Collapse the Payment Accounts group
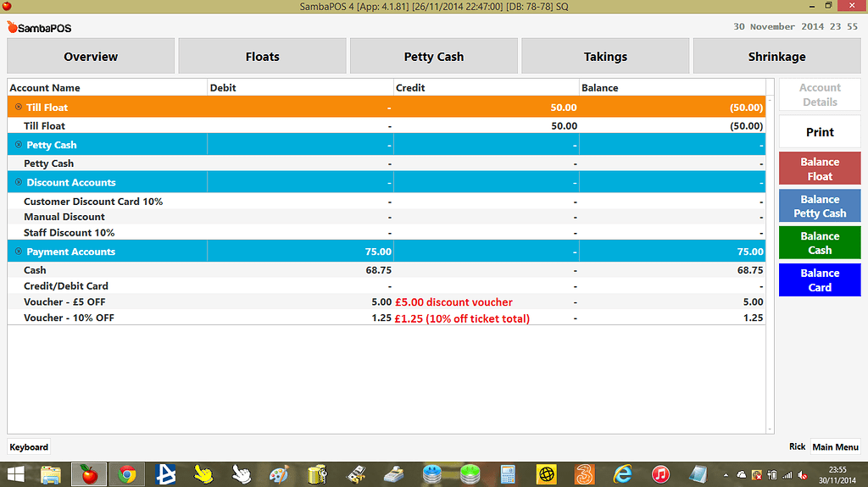 pos(19,252)
